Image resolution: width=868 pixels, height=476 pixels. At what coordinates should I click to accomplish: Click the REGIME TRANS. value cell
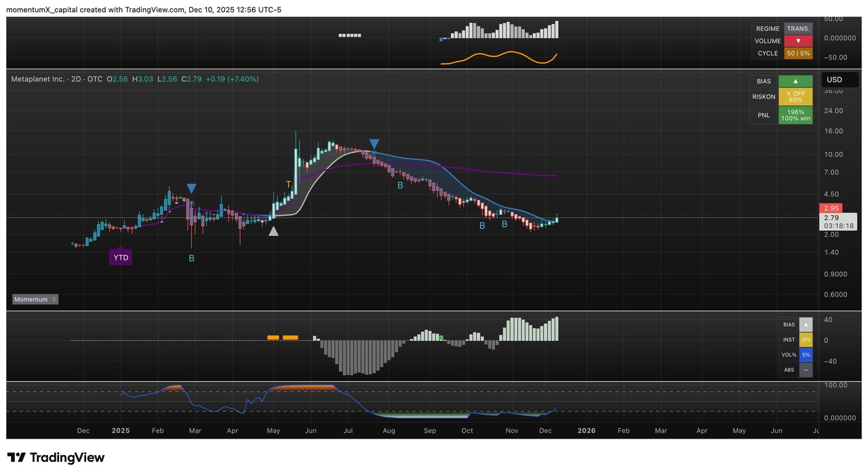(x=797, y=28)
